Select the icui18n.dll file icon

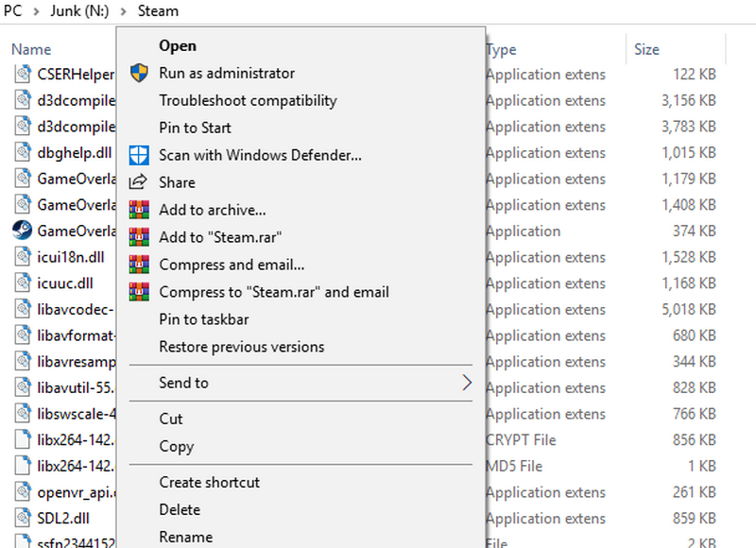pyautogui.click(x=22, y=257)
